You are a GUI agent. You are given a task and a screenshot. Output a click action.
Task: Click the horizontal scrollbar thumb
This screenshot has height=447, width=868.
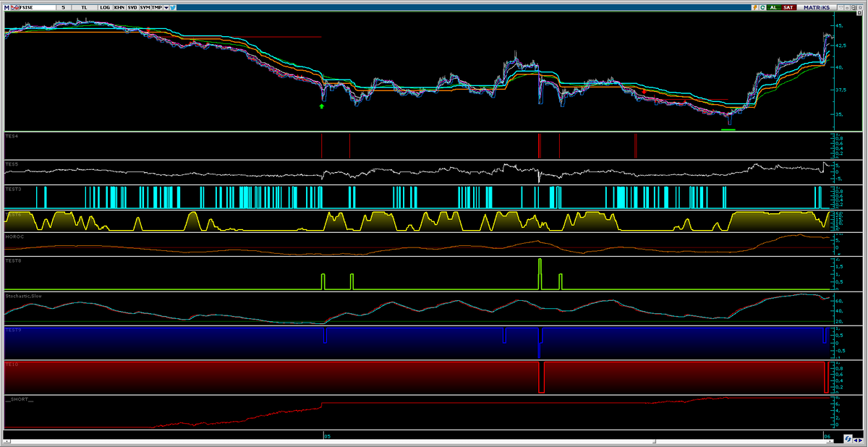(x=333, y=441)
